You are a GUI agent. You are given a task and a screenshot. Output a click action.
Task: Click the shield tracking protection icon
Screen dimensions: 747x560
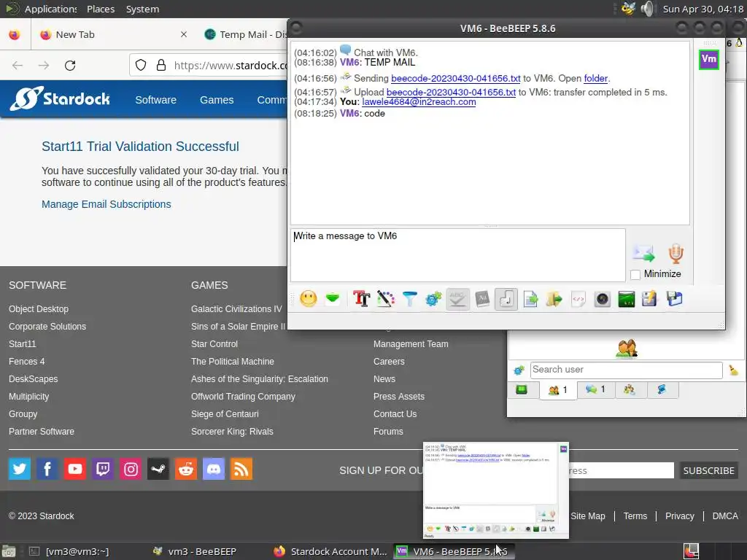pos(141,65)
